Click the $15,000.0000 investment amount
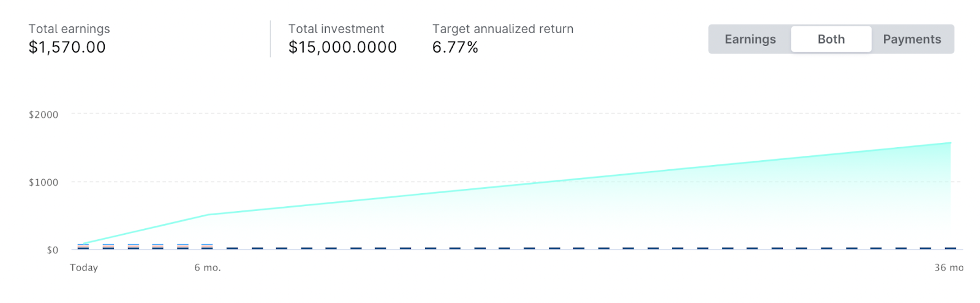Viewport: 980px width, 303px height. pos(342,47)
